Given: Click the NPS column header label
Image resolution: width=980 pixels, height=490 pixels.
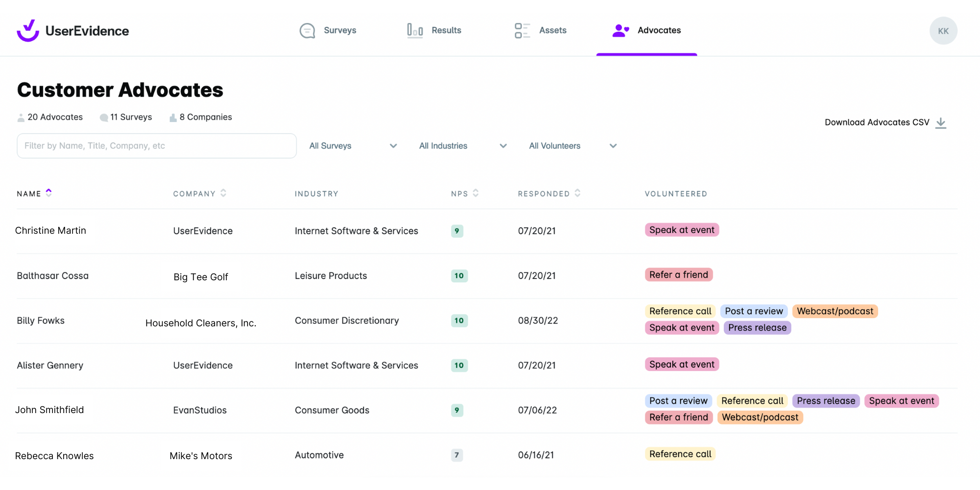Looking at the screenshot, I should click(x=460, y=194).
